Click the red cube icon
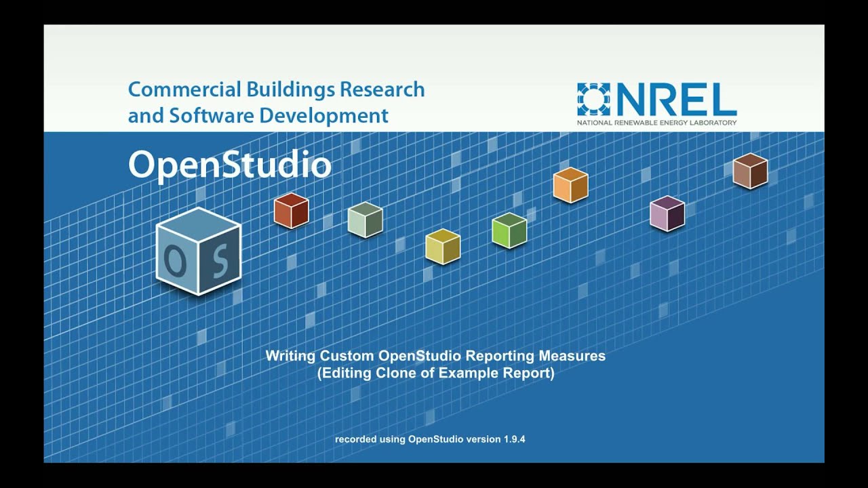The image size is (868, 488). pos(292,210)
